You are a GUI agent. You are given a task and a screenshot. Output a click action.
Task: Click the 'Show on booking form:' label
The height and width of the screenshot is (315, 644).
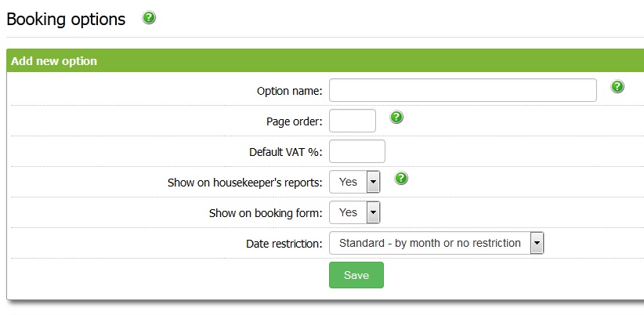click(266, 213)
